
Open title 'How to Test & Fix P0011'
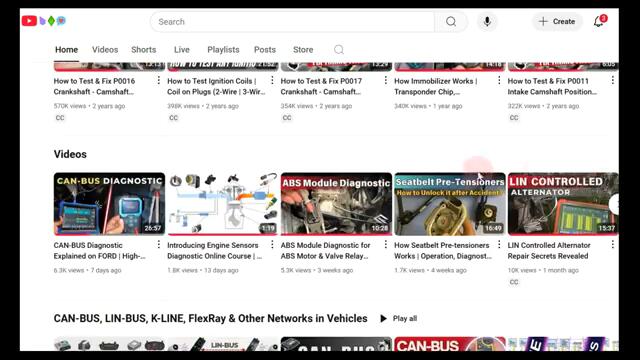[x=552, y=87]
